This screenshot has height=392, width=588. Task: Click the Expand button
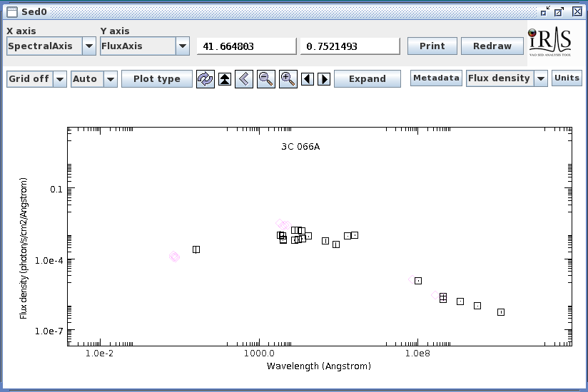pos(367,79)
